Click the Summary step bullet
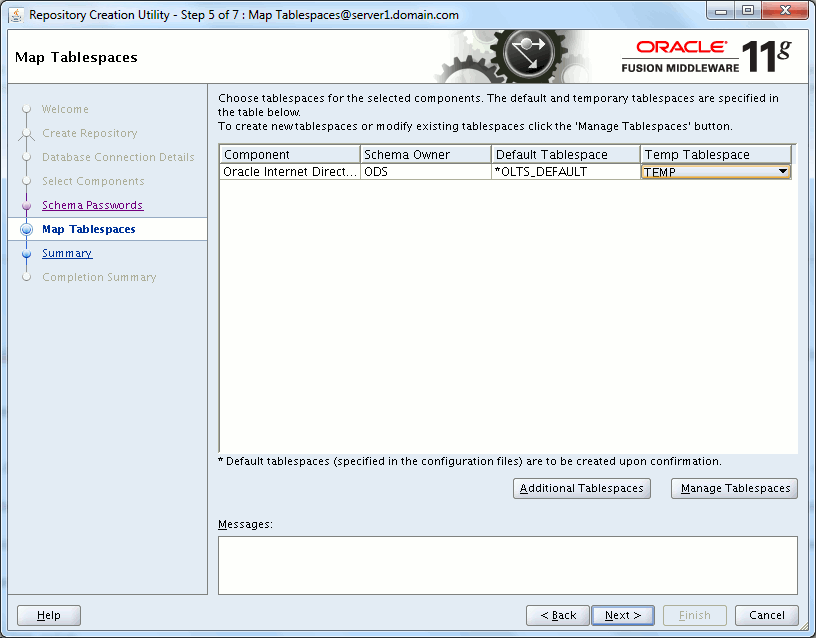This screenshot has height=638, width=816. [x=27, y=253]
